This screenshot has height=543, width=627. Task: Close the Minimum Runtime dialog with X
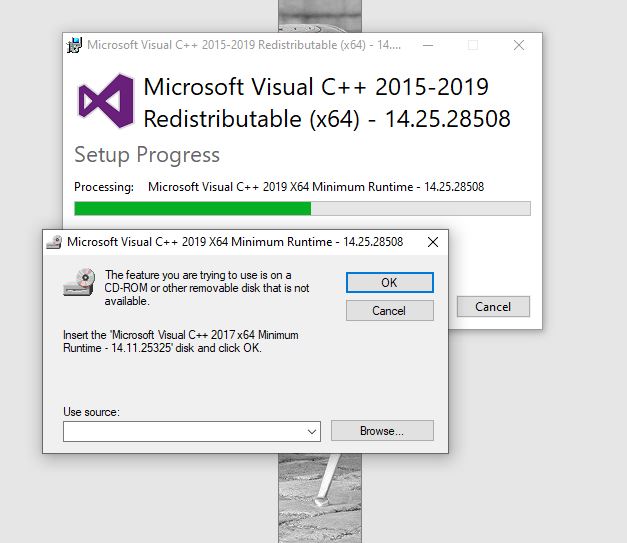433,242
